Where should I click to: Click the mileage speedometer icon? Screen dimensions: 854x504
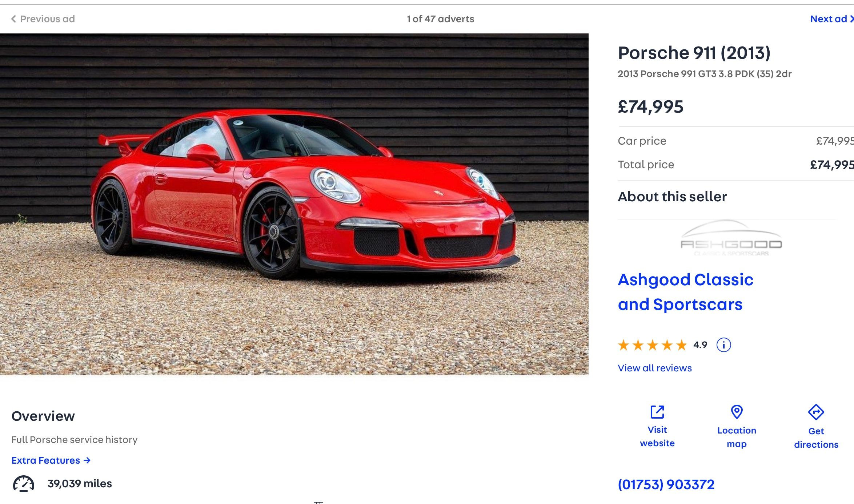[x=24, y=484]
